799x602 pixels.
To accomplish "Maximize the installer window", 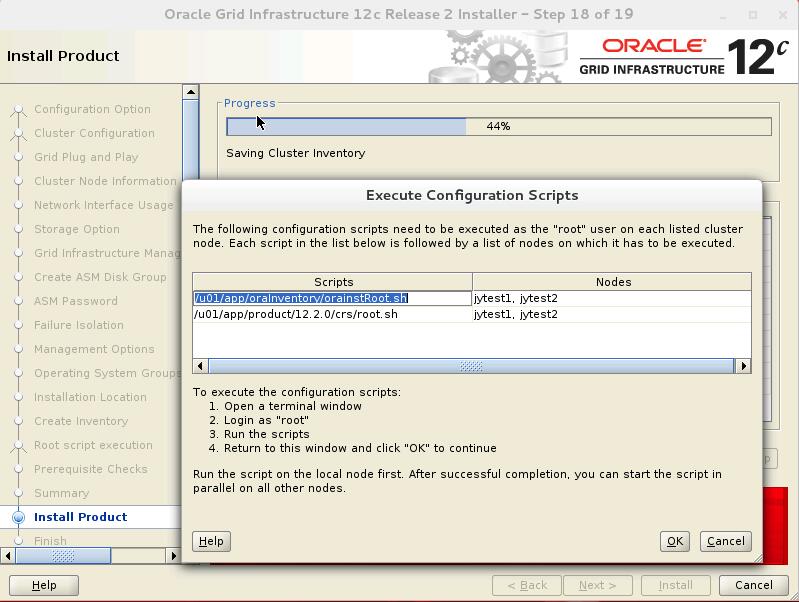I will (x=753, y=15).
